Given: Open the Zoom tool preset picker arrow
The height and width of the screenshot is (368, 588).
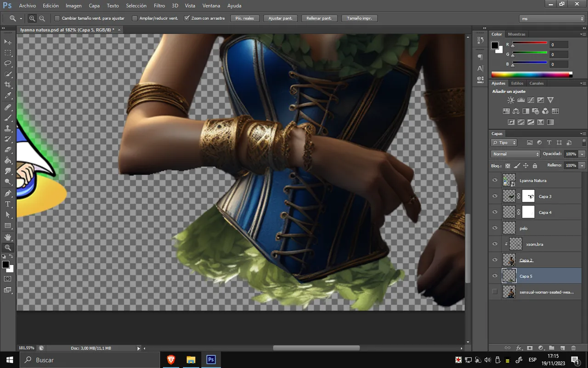Looking at the screenshot, I should (x=21, y=19).
